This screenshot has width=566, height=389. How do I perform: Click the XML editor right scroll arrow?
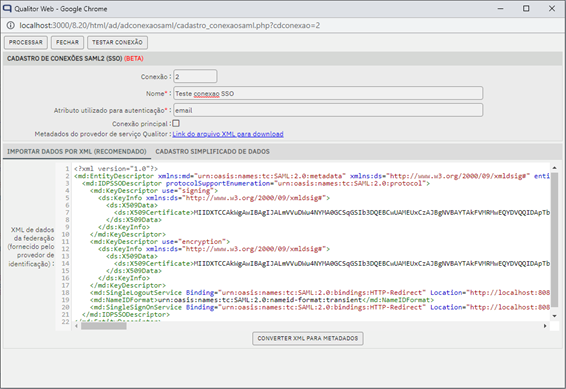pyautogui.click(x=545, y=326)
